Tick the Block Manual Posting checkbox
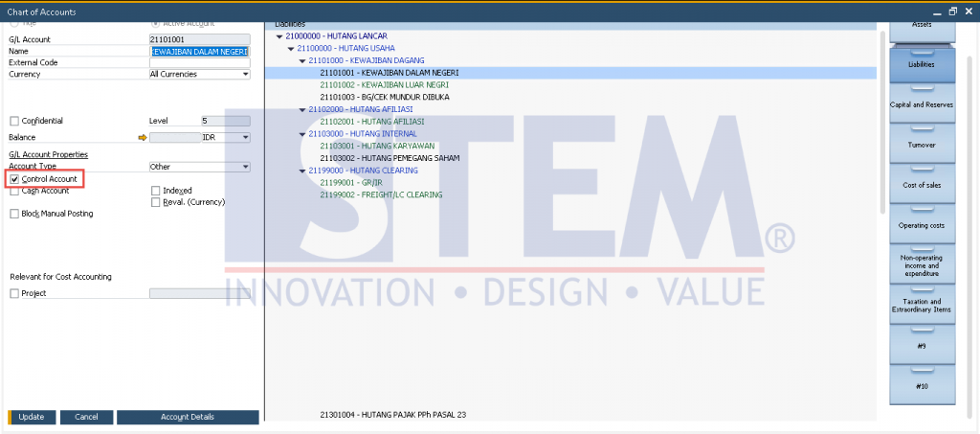The width and height of the screenshot is (980, 434). [14, 214]
